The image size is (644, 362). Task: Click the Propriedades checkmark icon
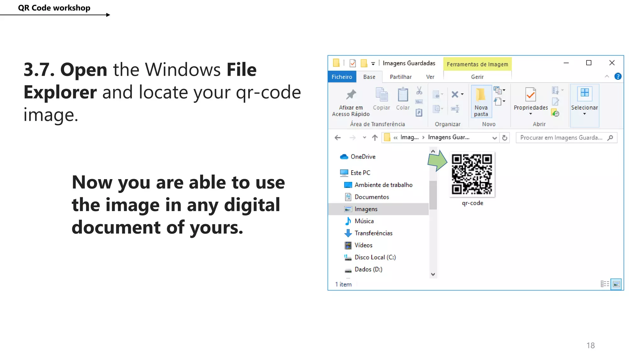point(530,94)
